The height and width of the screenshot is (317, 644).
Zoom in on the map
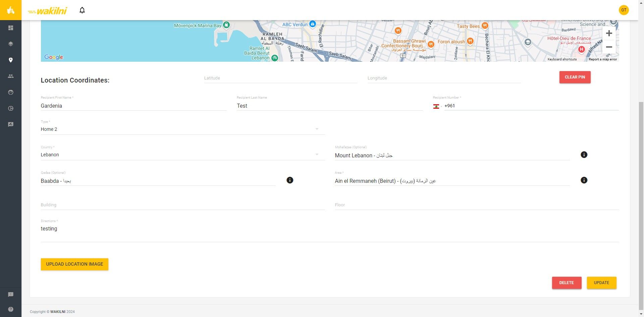(x=609, y=33)
